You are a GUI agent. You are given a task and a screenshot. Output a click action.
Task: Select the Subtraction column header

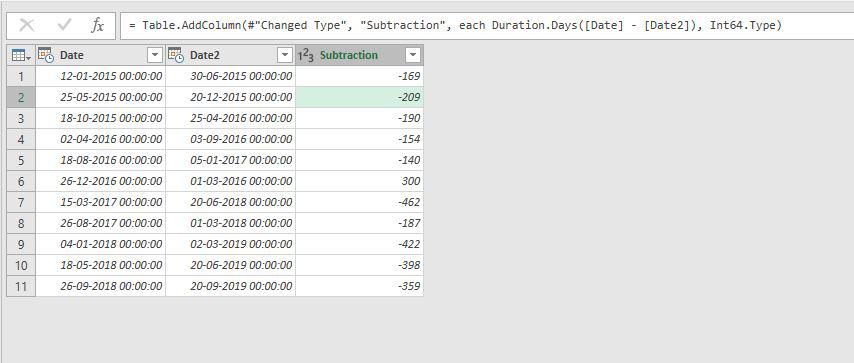click(x=359, y=55)
